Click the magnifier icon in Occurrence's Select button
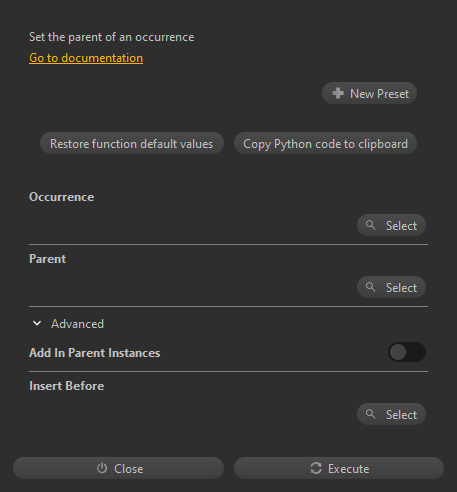 [370, 225]
